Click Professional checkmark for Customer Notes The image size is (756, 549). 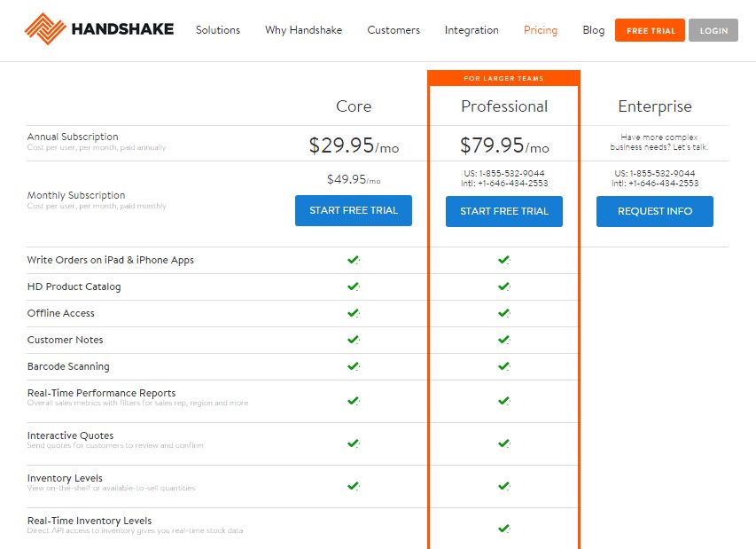[503, 339]
